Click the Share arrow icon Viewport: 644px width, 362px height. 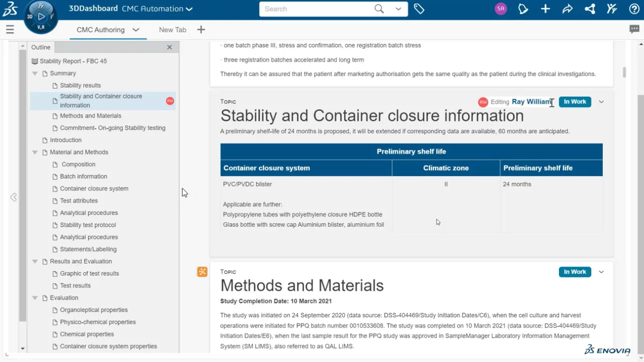tap(568, 9)
